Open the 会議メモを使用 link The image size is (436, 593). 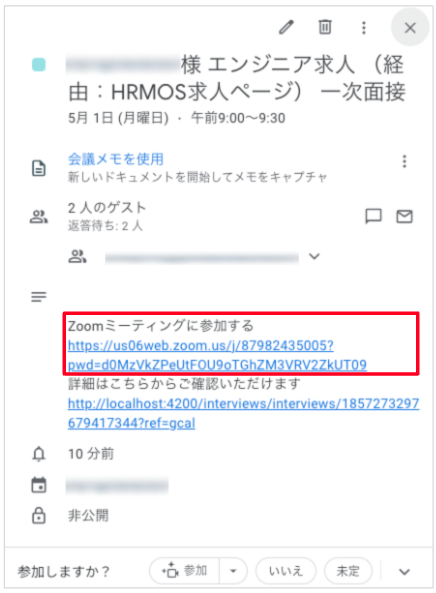pyautogui.click(x=116, y=159)
